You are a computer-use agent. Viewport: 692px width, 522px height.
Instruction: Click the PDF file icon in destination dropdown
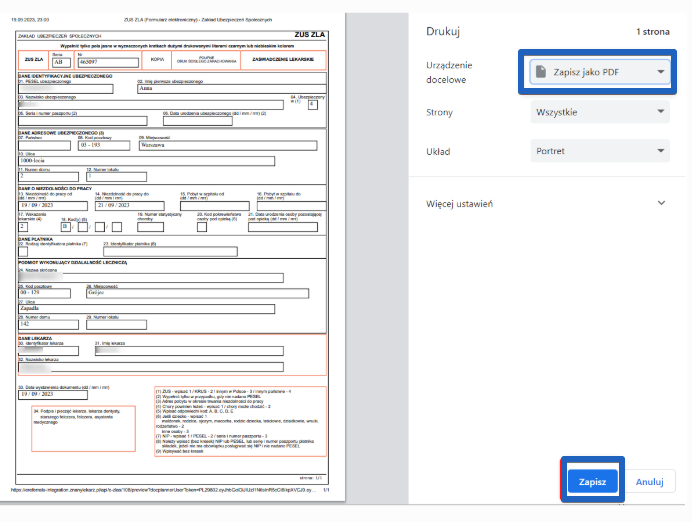(541, 71)
